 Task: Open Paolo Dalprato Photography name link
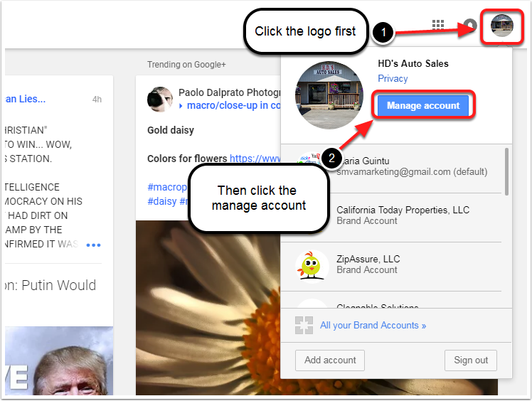pyautogui.click(x=230, y=92)
